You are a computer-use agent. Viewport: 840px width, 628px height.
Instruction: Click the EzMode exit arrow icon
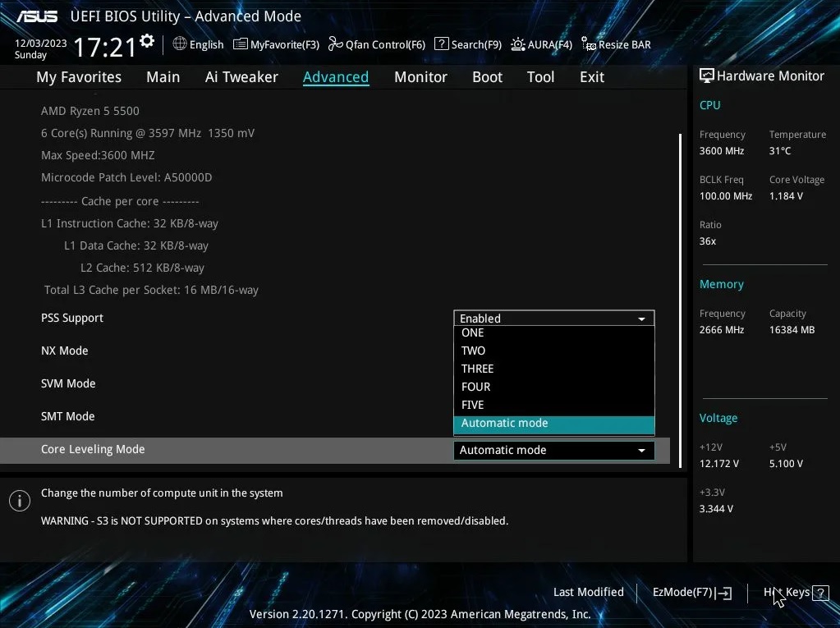click(723, 593)
